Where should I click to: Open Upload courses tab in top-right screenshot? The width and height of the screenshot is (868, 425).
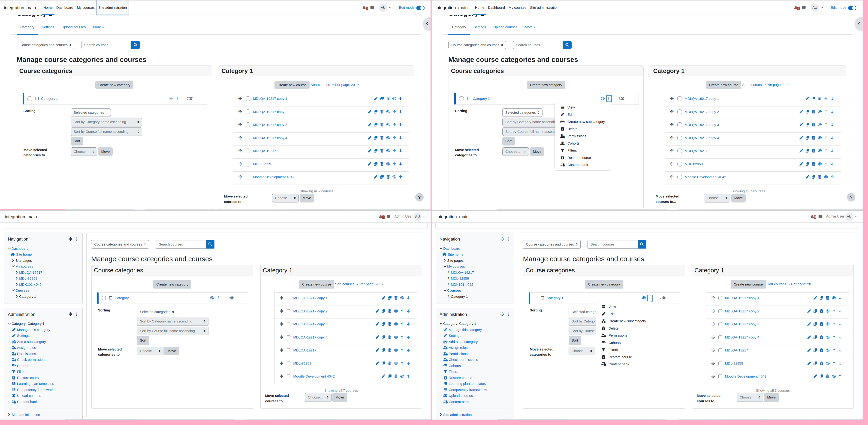505,27
